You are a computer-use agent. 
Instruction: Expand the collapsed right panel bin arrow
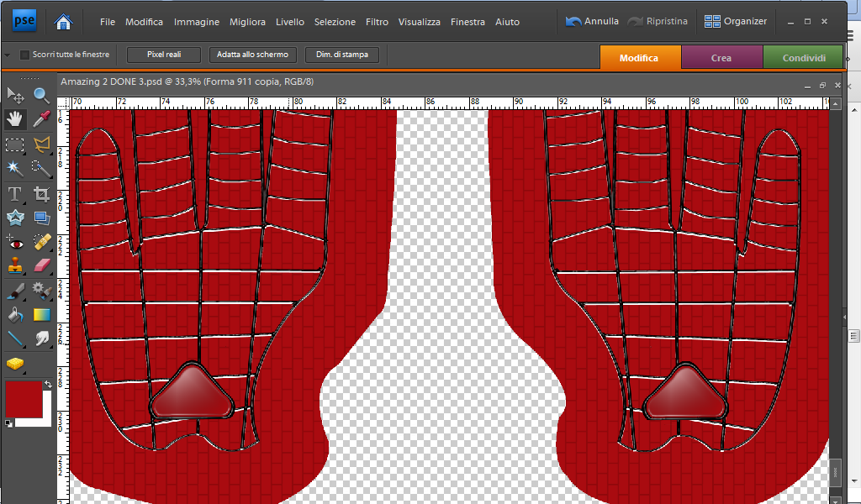click(845, 317)
